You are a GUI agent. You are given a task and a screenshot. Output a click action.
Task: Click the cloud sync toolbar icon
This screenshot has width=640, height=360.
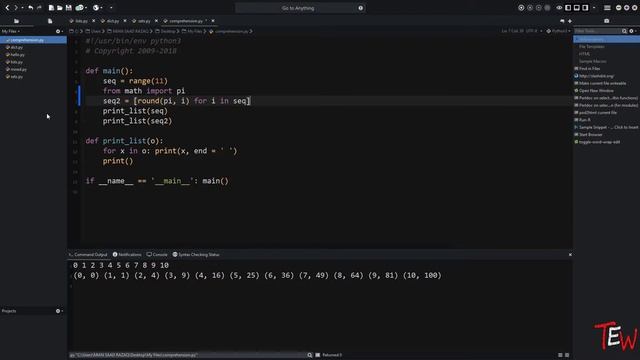tap(80, 8)
